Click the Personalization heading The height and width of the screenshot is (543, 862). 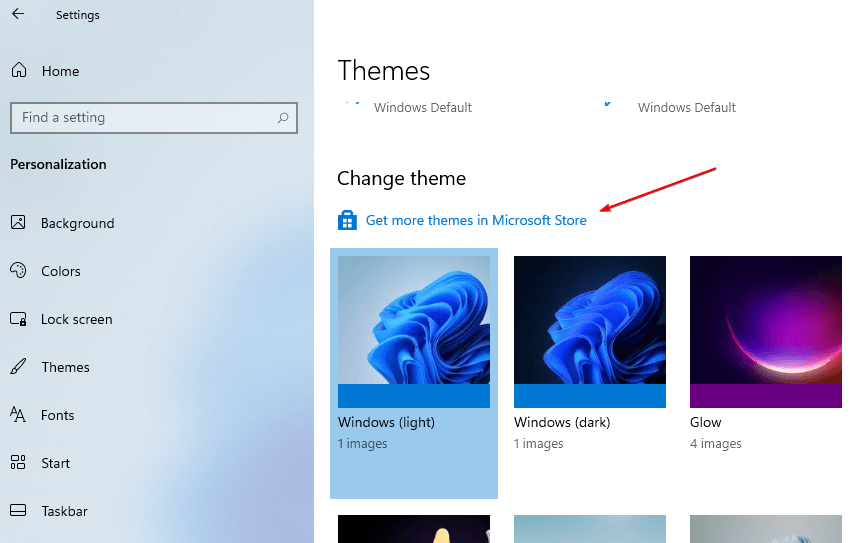(58, 164)
